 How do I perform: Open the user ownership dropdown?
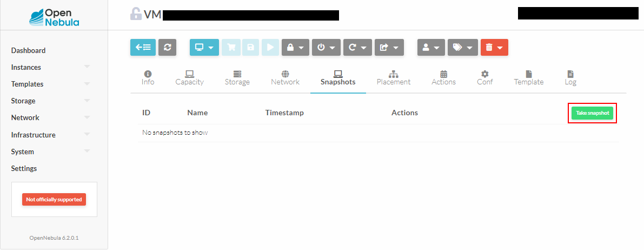point(431,47)
